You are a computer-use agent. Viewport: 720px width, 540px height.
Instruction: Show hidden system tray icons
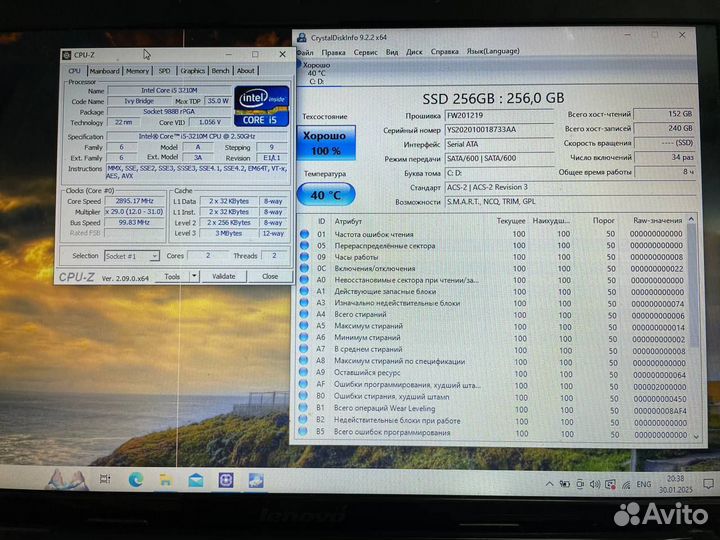[x=549, y=484]
